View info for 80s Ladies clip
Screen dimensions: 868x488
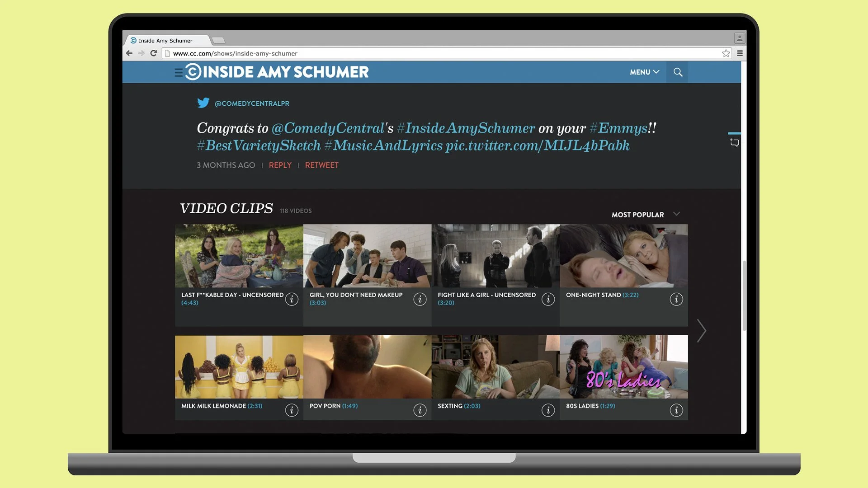(676, 410)
